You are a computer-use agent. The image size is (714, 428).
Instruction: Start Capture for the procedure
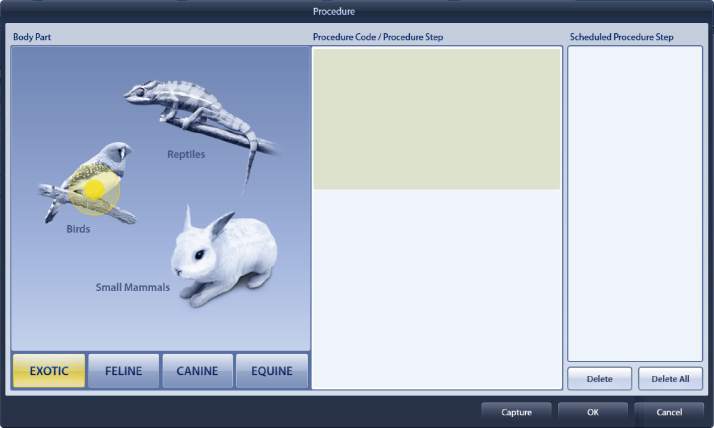[x=516, y=412]
